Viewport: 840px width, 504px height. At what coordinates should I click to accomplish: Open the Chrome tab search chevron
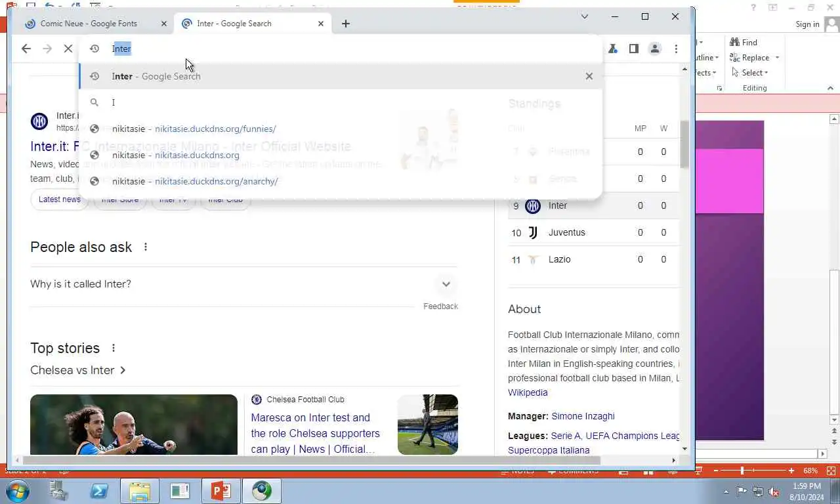(585, 16)
